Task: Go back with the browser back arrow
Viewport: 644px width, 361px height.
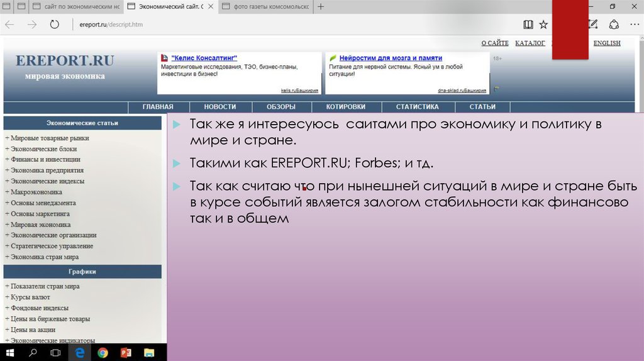Action: tap(9, 25)
